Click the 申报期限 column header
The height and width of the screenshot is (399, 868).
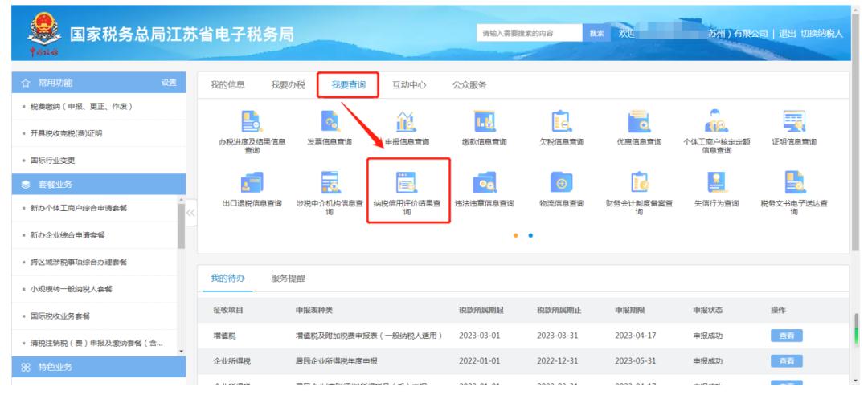click(x=629, y=311)
